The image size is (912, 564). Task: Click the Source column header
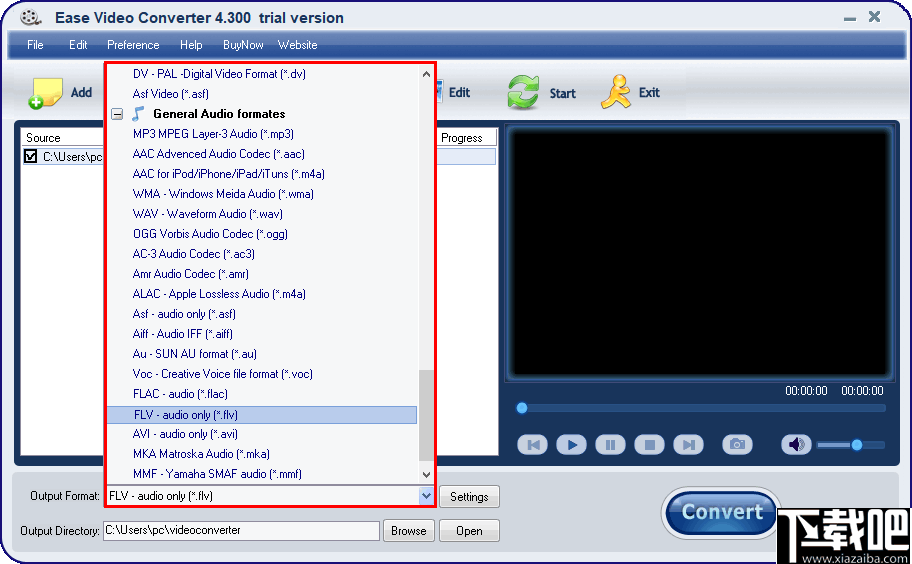(x=62, y=138)
